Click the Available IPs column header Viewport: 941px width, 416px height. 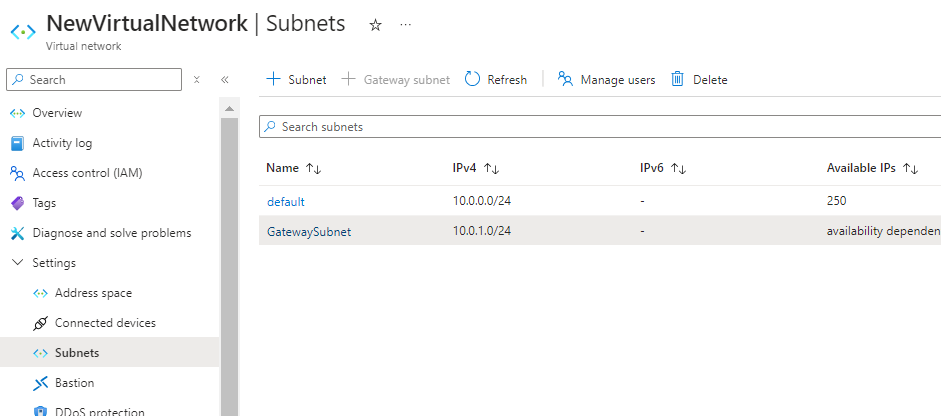[x=861, y=168]
